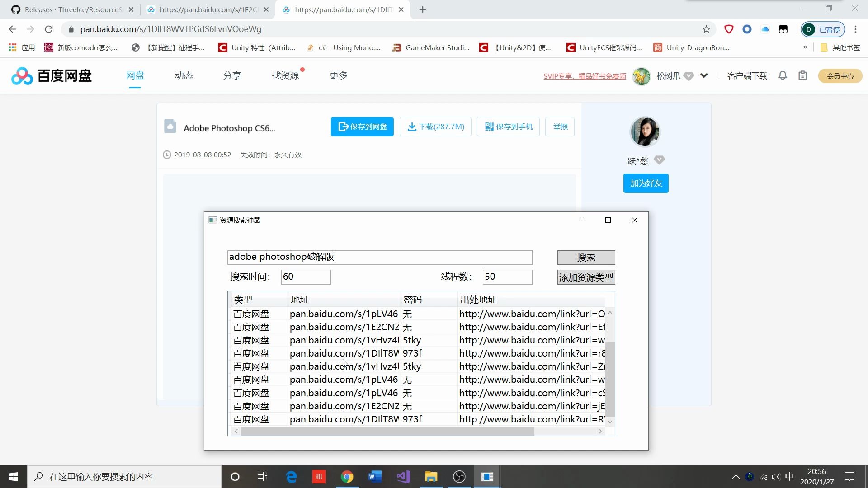Open Word from the taskbar
868x488 pixels.
375,477
